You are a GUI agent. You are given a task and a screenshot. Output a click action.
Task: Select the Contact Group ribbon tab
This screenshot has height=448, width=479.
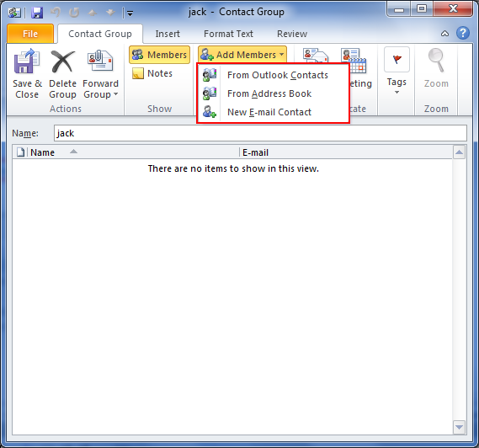coord(100,34)
